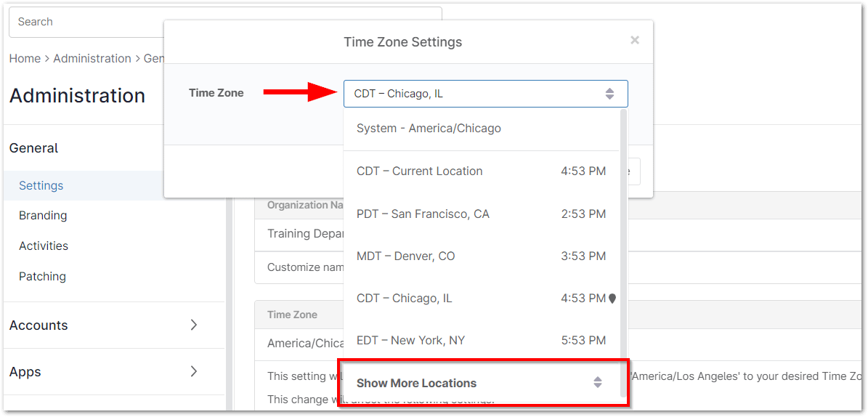Open Settings in the General sidebar

point(41,186)
